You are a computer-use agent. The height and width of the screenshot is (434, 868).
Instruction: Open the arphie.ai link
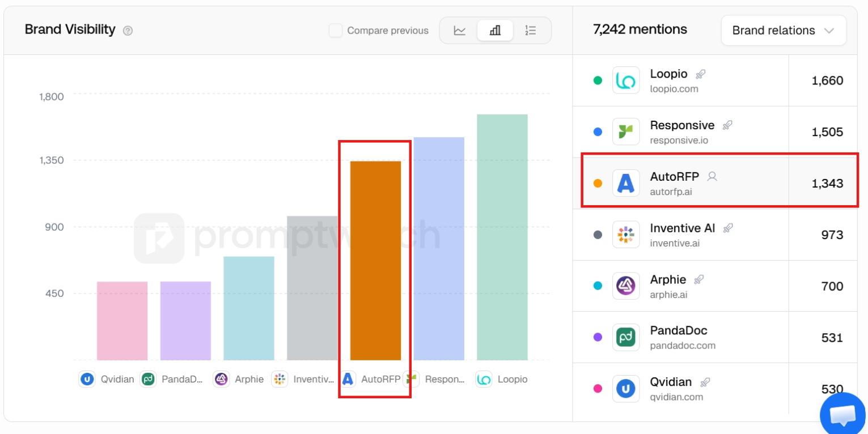point(668,295)
